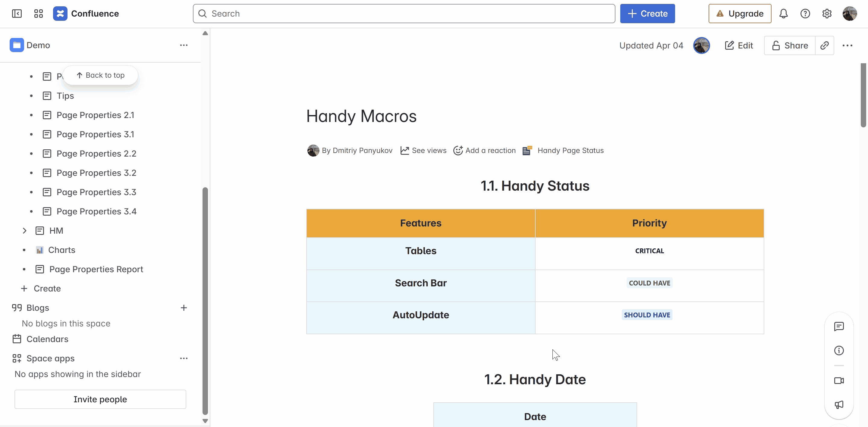This screenshot has width=868, height=427.
Task: Open page more actions ellipsis menu
Action: tap(847, 45)
